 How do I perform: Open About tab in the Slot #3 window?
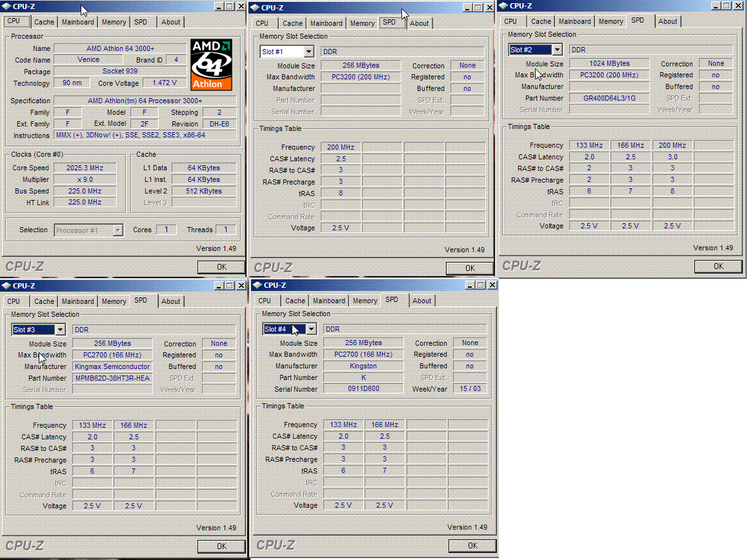pos(171,301)
